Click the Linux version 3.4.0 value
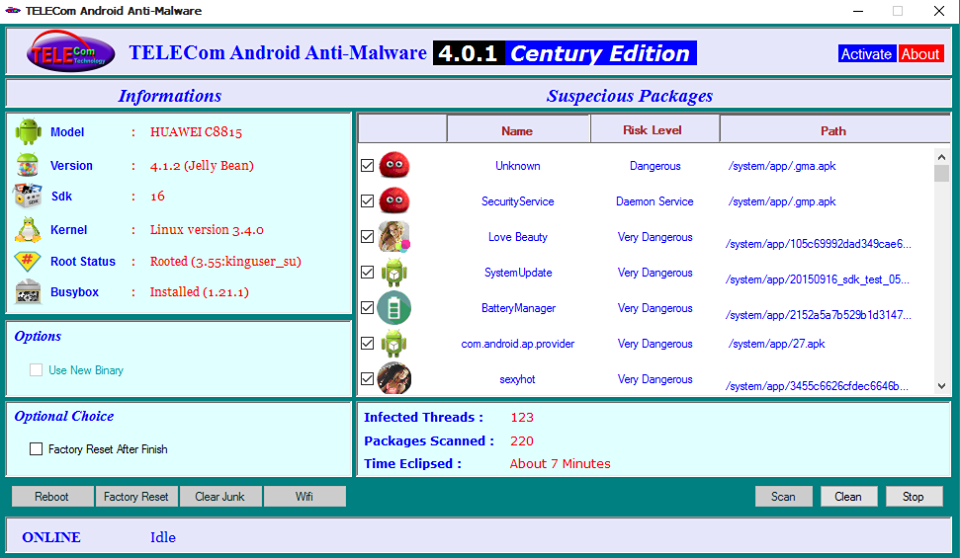Viewport: 960px width, 558px height. [x=207, y=230]
